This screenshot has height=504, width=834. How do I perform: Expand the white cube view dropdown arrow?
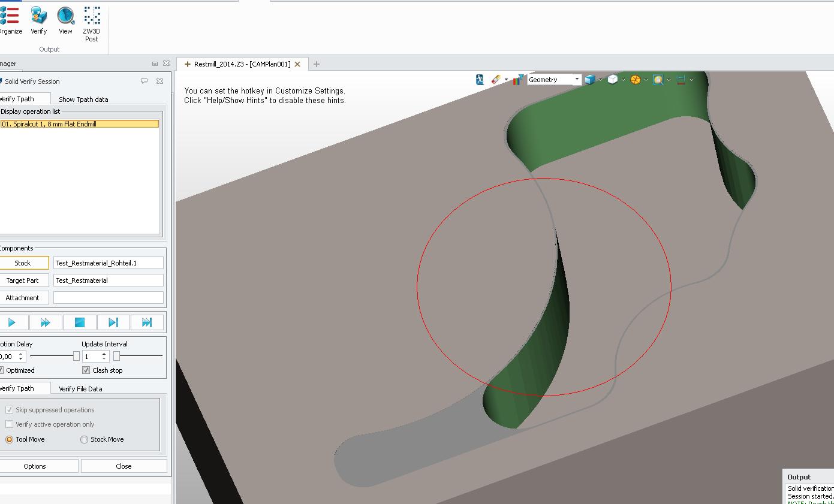click(x=623, y=80)
